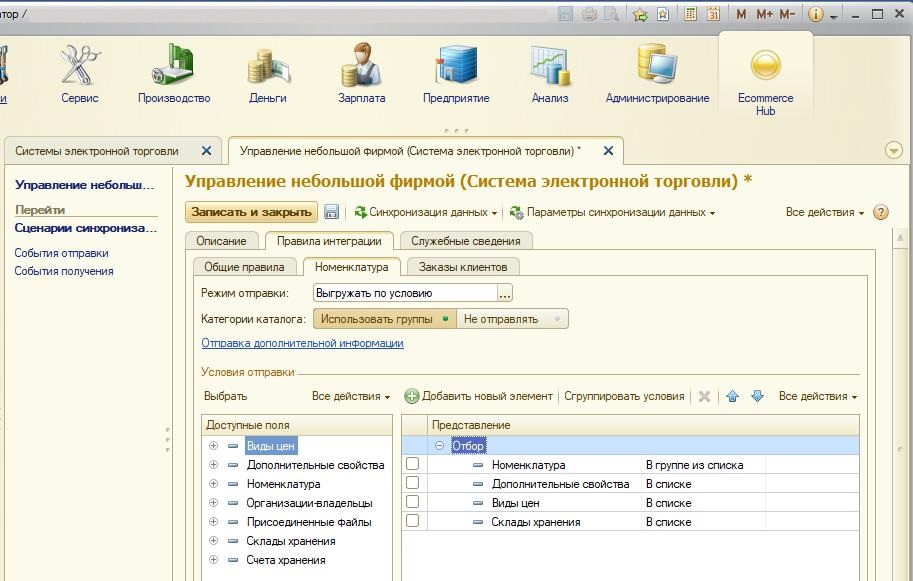Click the save diskette icon beside Записать и закрыть
Image resolution: width=913 pixels, height=581 pixels.
coord(332,212)
